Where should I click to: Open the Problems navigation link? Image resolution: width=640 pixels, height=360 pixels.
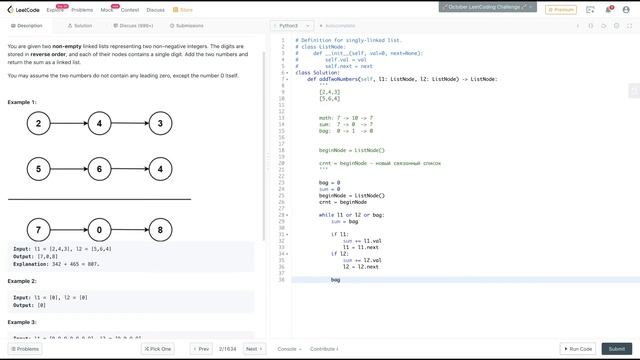pyautogui.click(x=82, y=10)
